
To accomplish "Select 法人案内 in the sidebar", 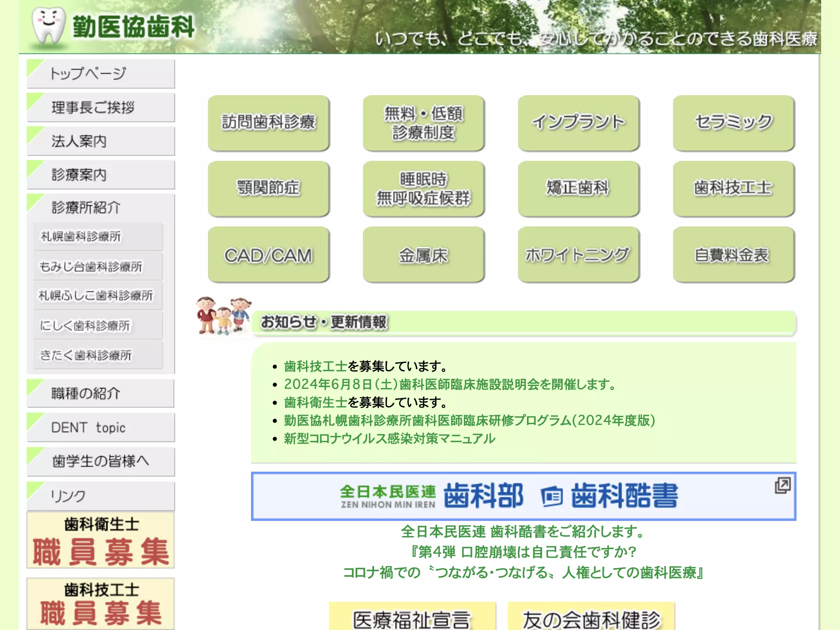I will coord(101,141).
